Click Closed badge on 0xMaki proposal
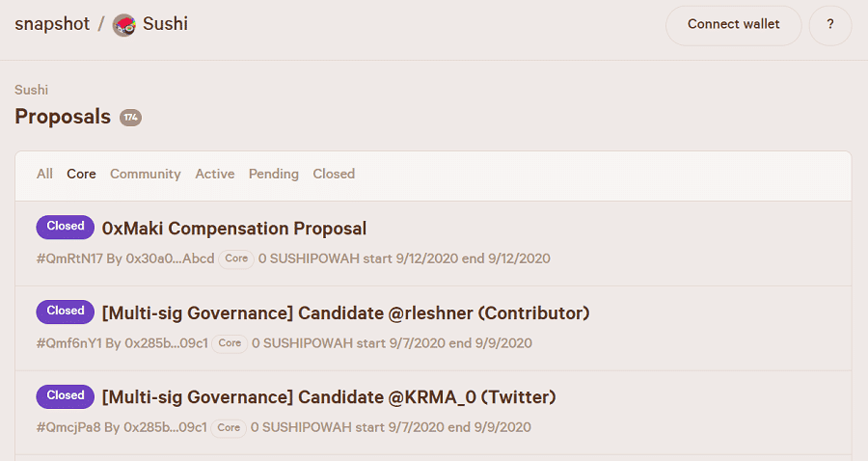 66,227
